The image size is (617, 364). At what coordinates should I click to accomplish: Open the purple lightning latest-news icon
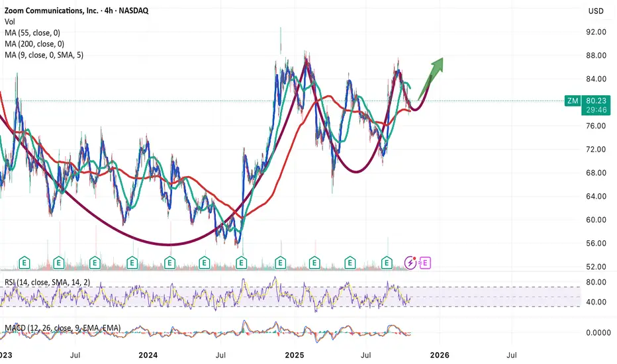[x=410, y=263]
